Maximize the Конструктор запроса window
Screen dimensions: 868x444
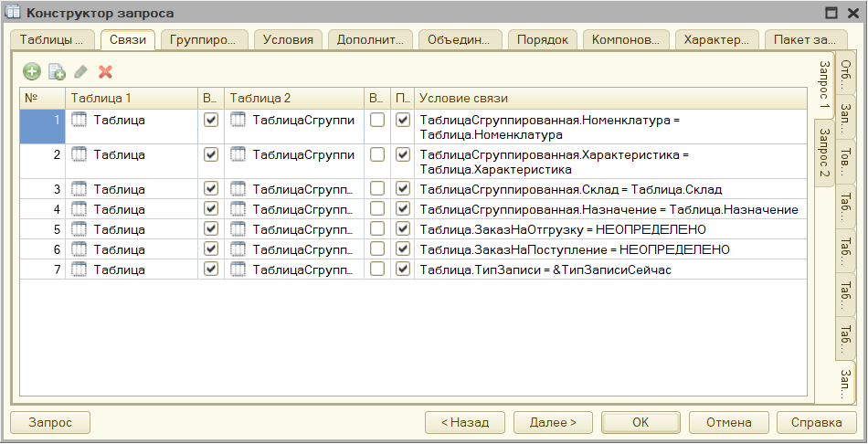[831, 14]
